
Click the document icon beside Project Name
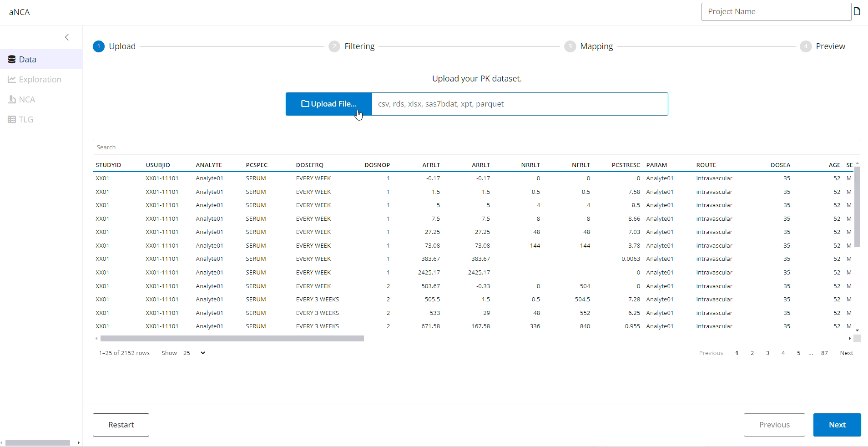point(857,11)
